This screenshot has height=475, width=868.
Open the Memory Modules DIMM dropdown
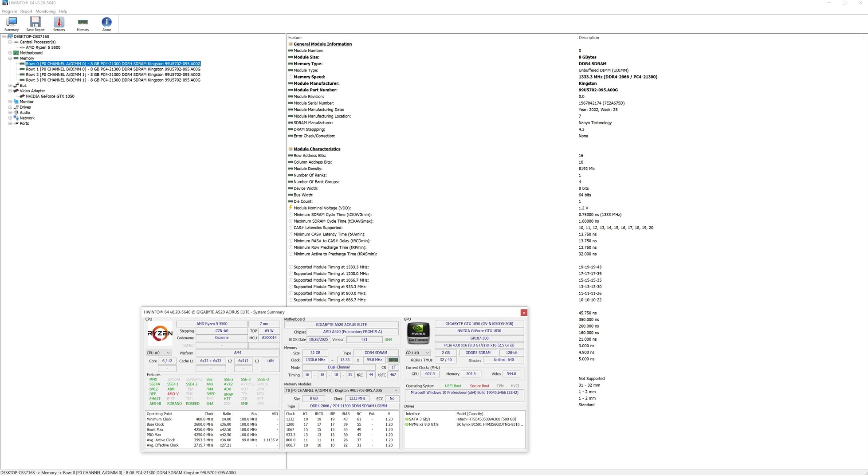(x=342, y=391)
